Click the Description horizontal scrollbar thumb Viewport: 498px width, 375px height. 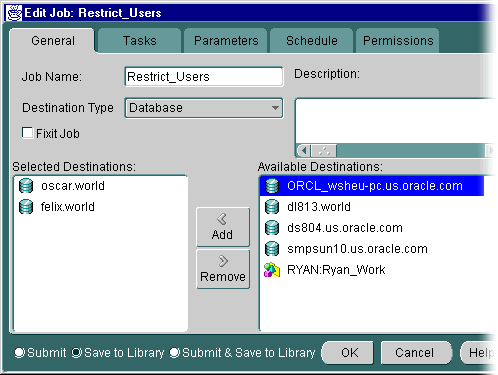(324, 151)
